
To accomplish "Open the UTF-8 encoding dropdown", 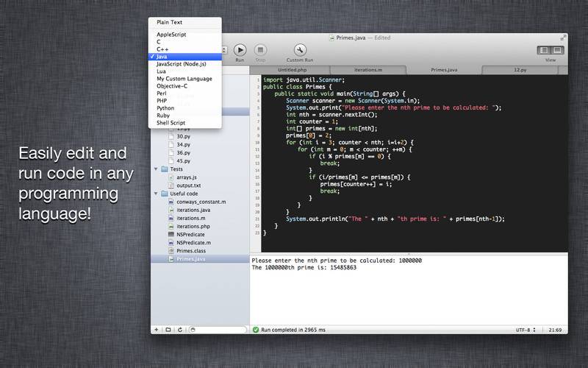I will [x=523, y=330].
